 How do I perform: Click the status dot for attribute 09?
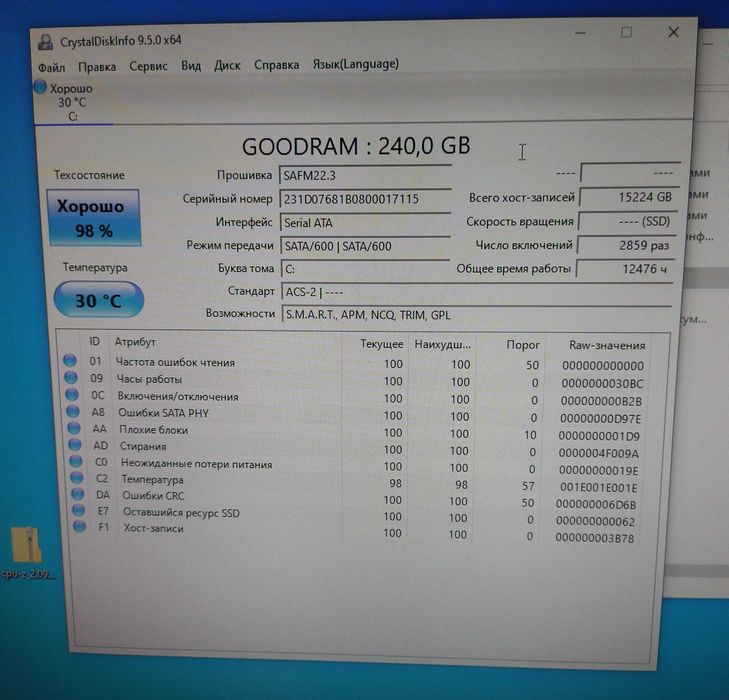(x=71, y=377)
